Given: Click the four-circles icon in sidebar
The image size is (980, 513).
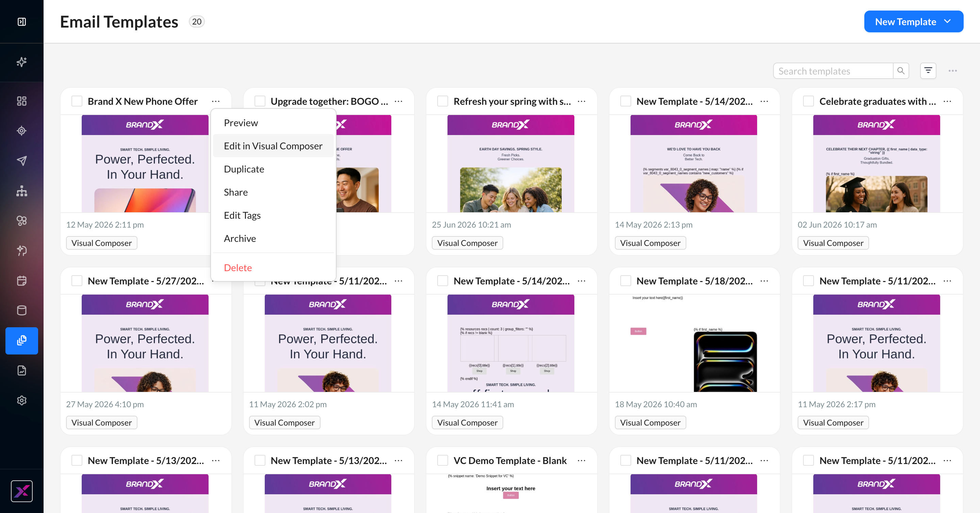Looking at the screenshot, I should (22, 221).
